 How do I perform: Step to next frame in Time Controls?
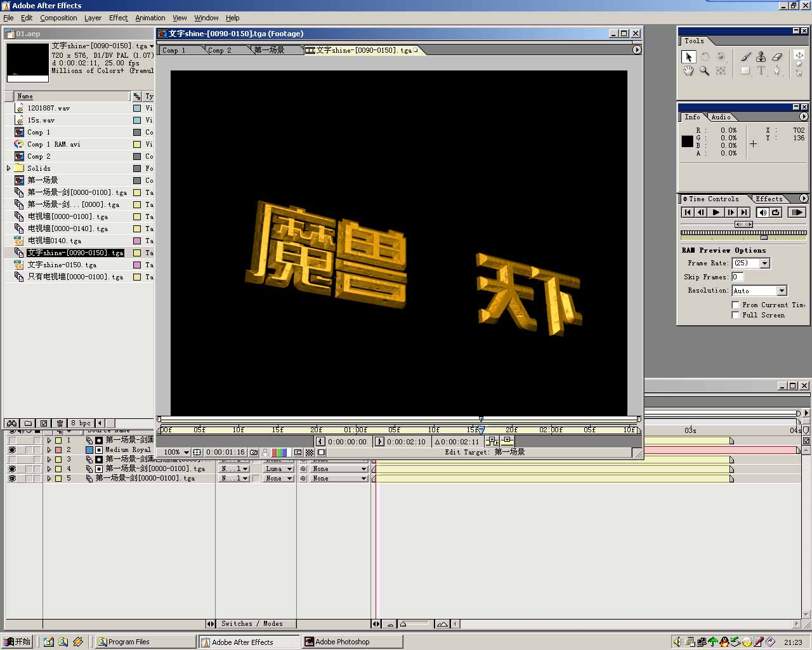(730, 213)
